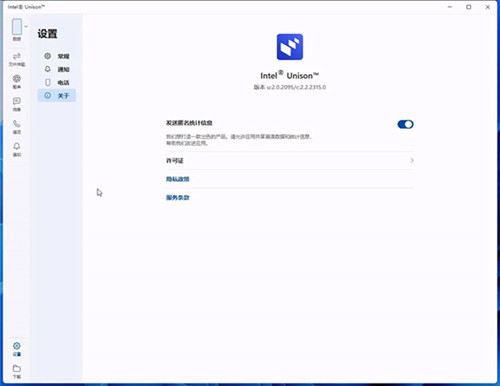Viewport: 500px width, 386px height.
Task: Click the version number text under Intel Unison
Action: (290, 87)
